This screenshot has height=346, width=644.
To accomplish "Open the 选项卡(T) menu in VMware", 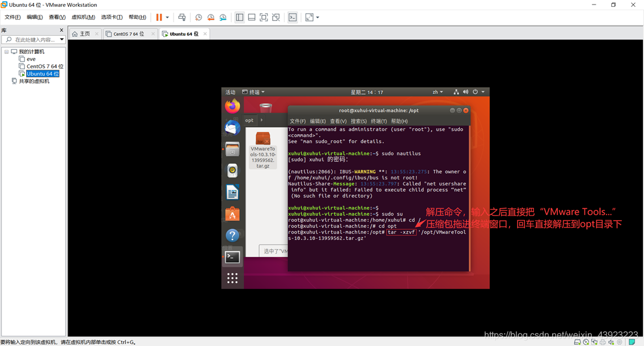I will pyautogui.click(x=112, y=17).
